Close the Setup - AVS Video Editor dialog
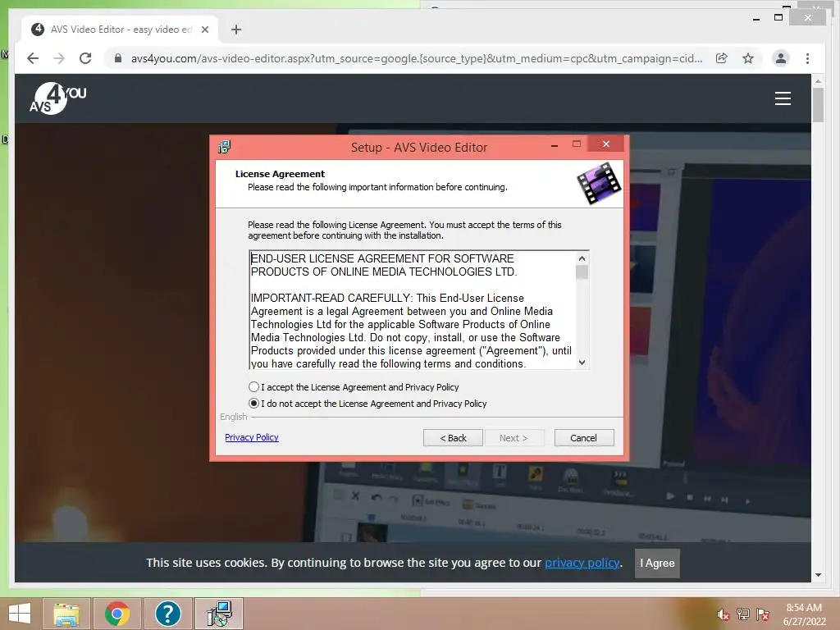Screen dimensions: 840x630 coord(606,144)
